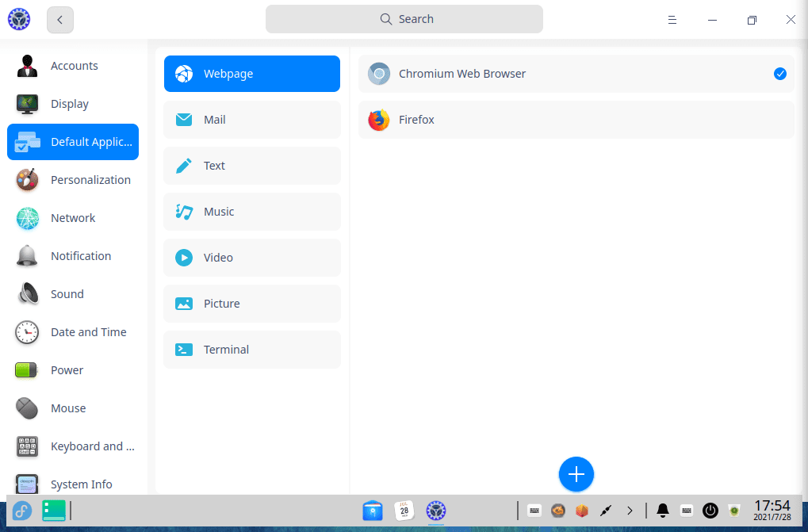This screenshot has width=808, height=532.
Task: Open the Display settings
Action: (73, 104)
